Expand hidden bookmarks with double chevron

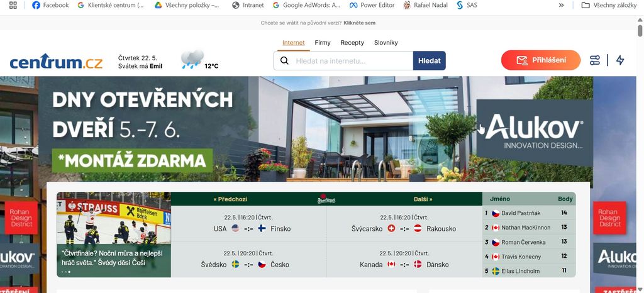(x=562, y=5)
